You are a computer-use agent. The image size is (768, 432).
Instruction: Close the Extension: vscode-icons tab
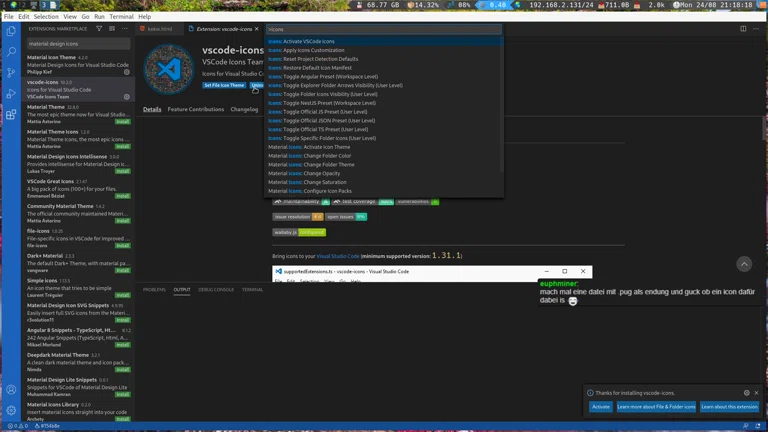pyautogui.click(x=257, y=29)
